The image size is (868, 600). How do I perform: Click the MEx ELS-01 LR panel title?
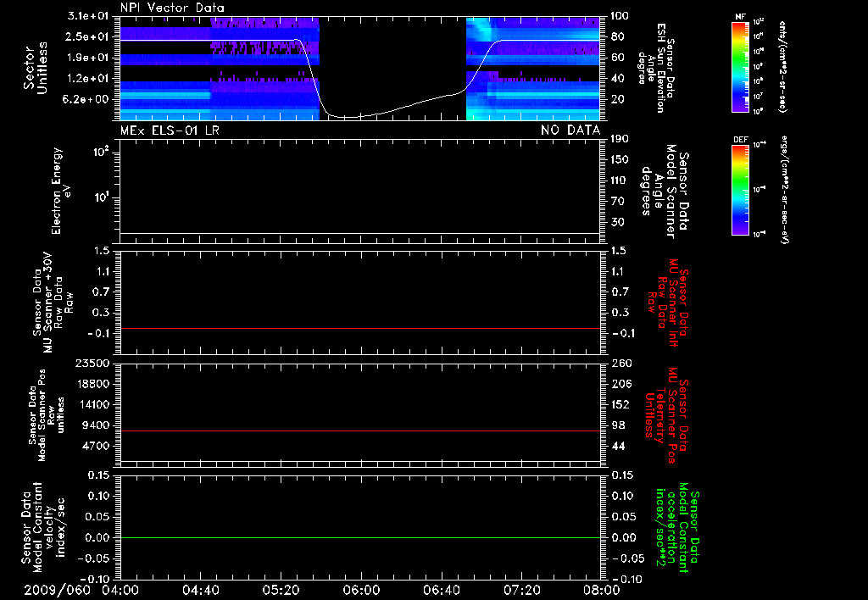[x=170, y=131]
